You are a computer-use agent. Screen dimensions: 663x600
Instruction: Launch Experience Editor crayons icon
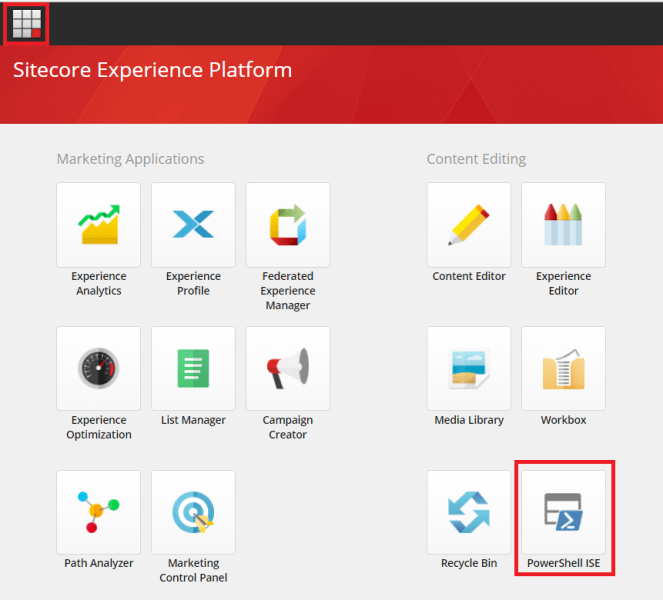coord(563,224)
